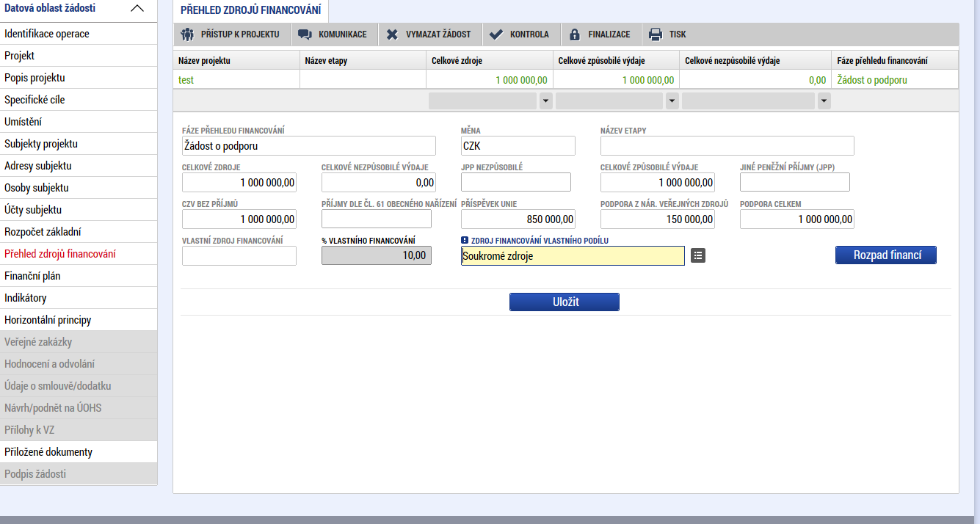Focus the Celkové nezpůsobilé výdaje form input field
The height and width of the screenshot is (524, 980).
point(379,182)
